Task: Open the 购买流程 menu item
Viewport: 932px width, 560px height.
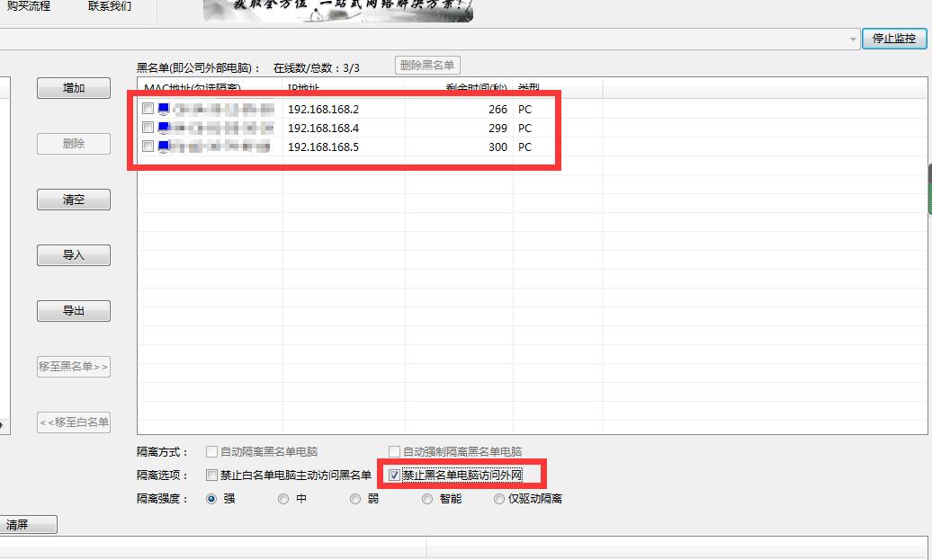Action: click(x=29, y=6)
